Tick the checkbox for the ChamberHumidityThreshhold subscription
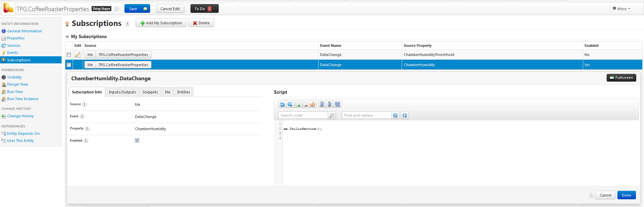Viewport: 644px width, 207px height. 69,55
